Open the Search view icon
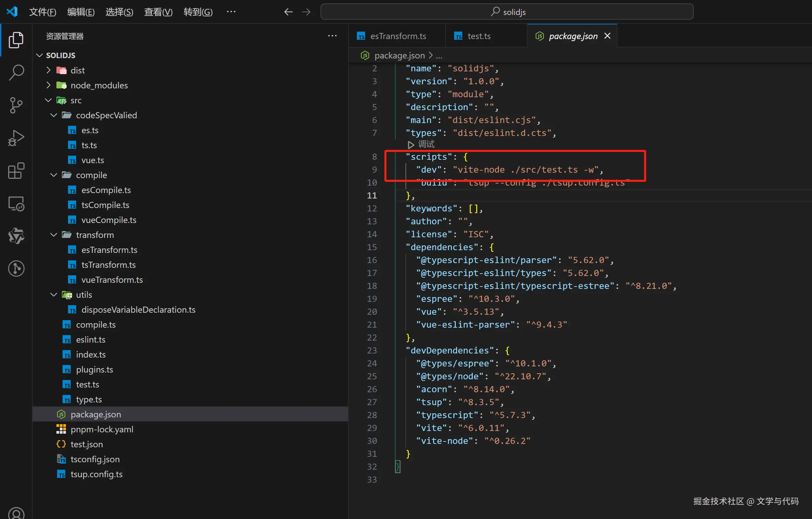The width and height of the screenshot is (812, 519). (x=16, y=72)
